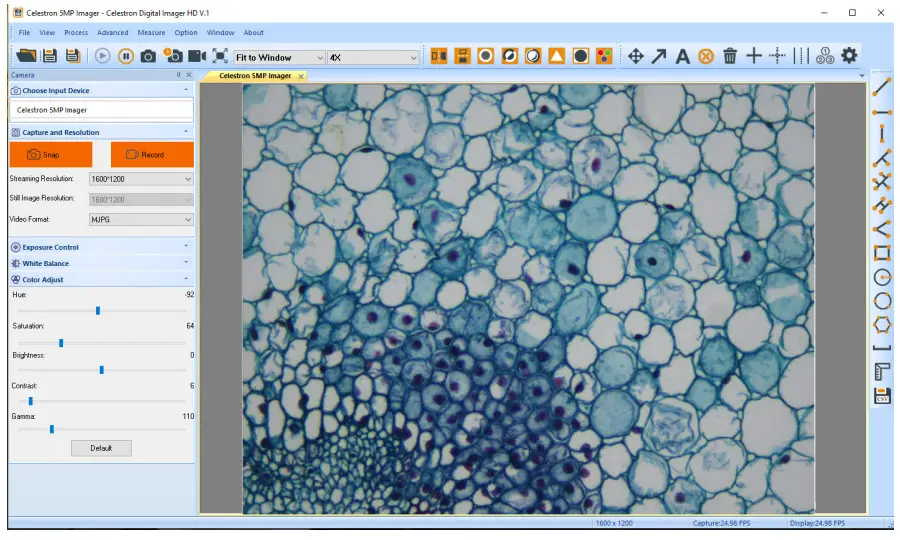The width and height of the screenshot is (900, 540).
Task: Click the dark circle filter icon
Action: point(580,56)
